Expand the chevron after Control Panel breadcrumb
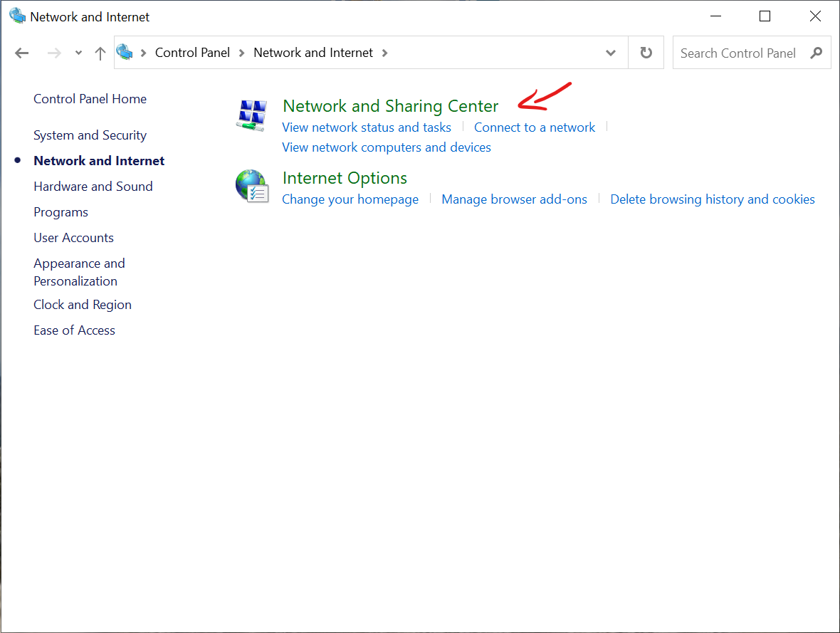Image resolution: width=840 pixels, height=633 pixels. tap(241, 53)
